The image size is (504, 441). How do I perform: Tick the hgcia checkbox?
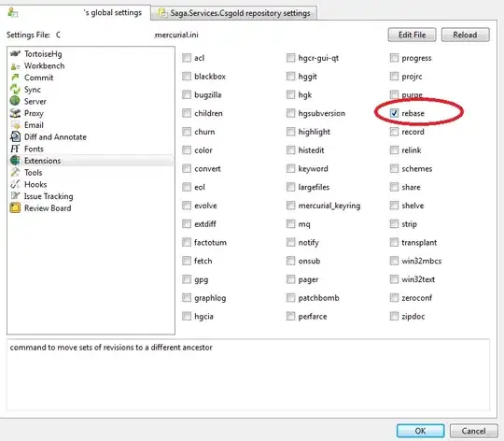(x=187, y=316)
